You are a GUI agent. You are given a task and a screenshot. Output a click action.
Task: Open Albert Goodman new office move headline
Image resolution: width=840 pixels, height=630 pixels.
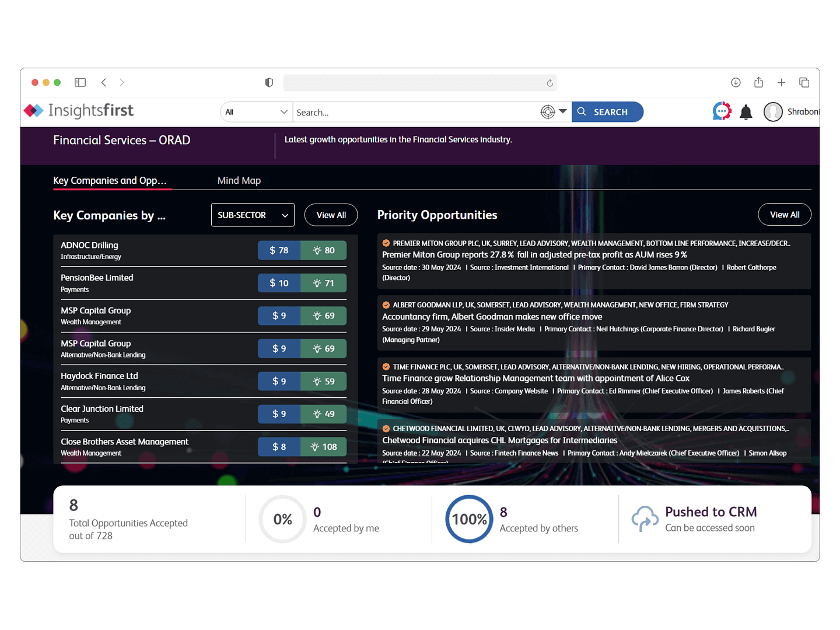tap(492, 317)
